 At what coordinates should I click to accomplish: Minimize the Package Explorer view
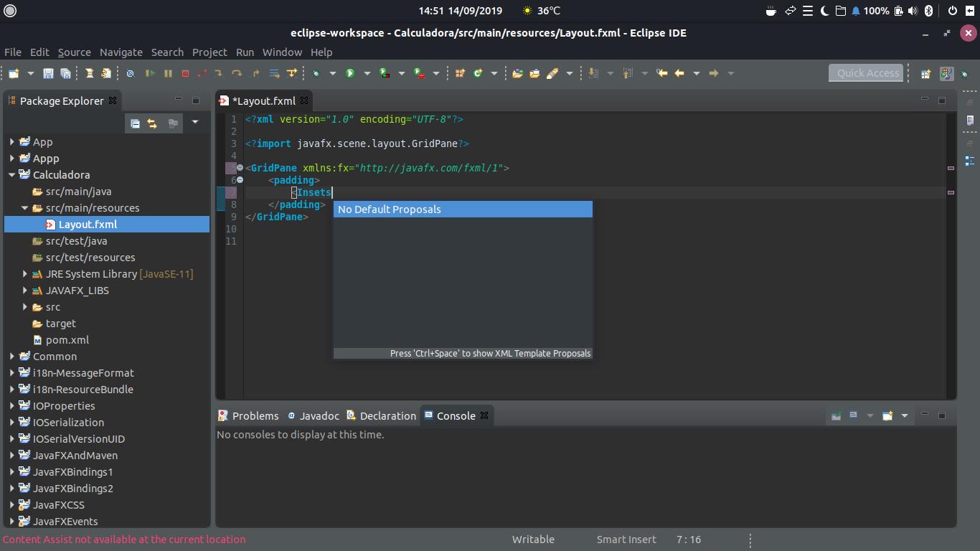point(179,100)
